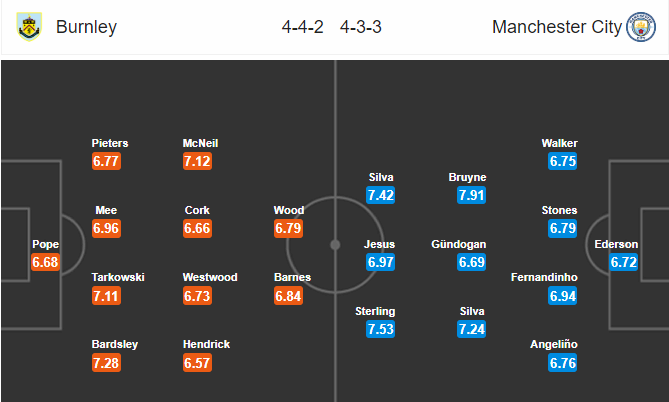The image size is (669, 402).
Task: Open Tarkowski's player name link
Action: tap(118, 277)
